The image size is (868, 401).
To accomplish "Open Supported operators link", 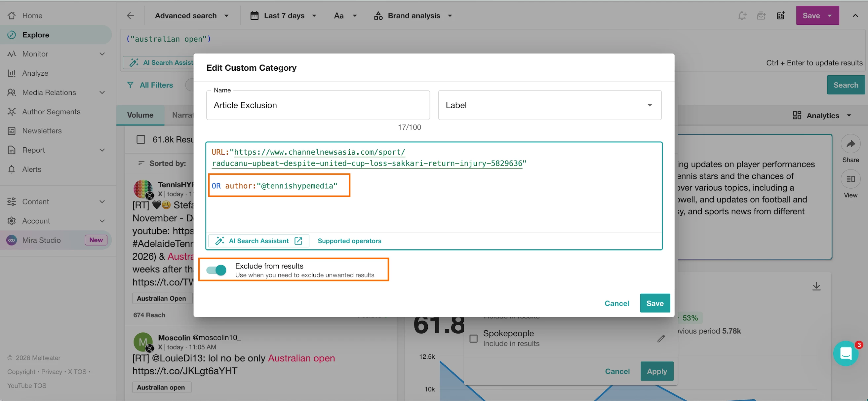I will coord(349,241).
